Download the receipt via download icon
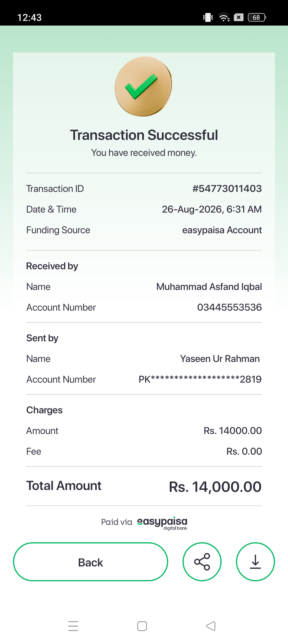 coord(255,562)
